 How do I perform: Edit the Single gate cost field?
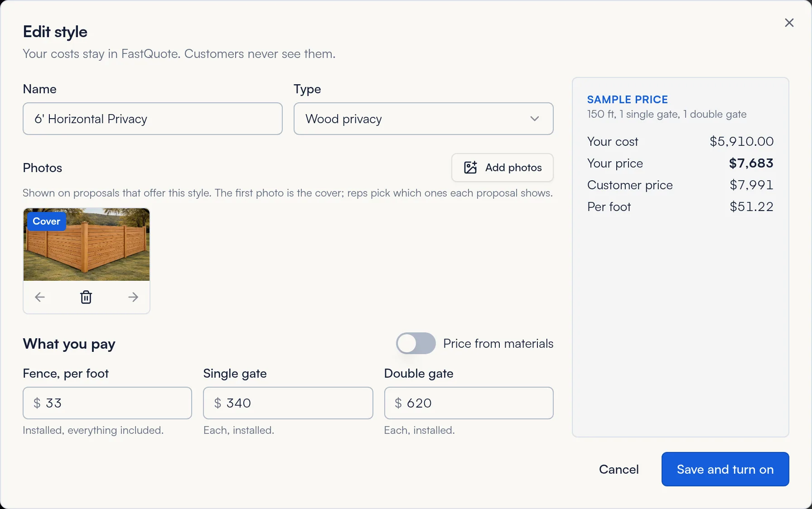pos(288,403)
